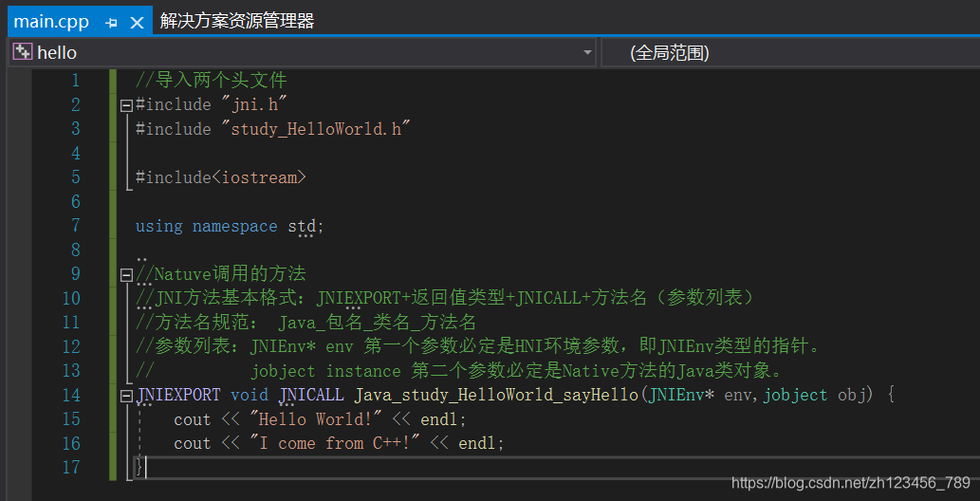Click Java_study_HelloWorld_sayHello function name

[497, 396]
